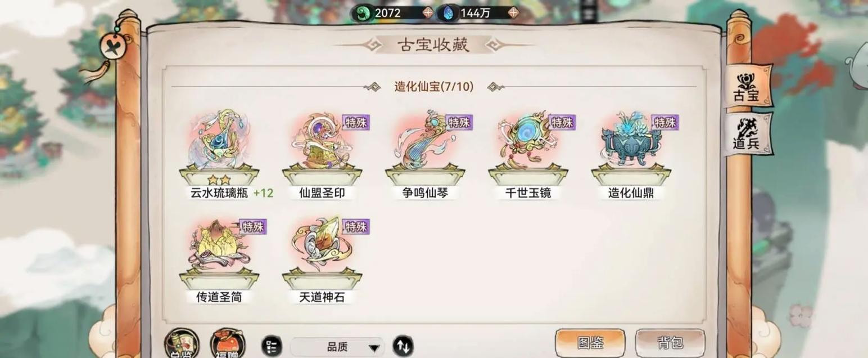The image size is (868, 358).
Task: Add jade currency via the plus beside 2072
Action: pyautogui.click(x=428, y=12)
